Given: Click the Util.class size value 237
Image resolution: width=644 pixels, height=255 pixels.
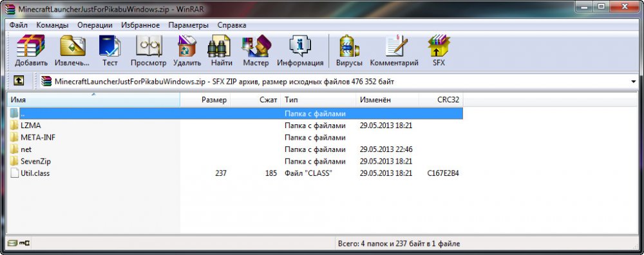Looking at the screenshot, I should pos(220,173).
